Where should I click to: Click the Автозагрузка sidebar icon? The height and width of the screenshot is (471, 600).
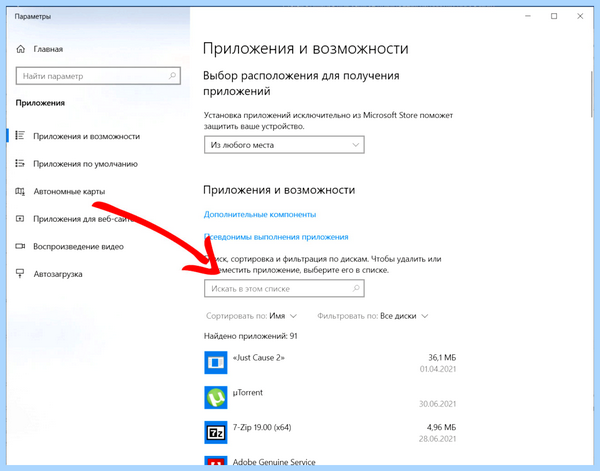point(20,274)
